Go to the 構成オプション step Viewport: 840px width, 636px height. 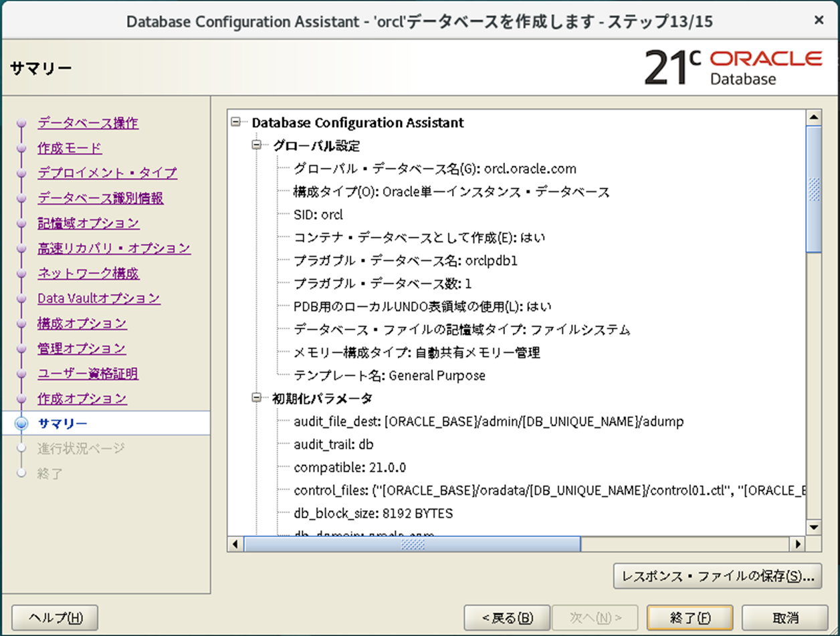82,323
